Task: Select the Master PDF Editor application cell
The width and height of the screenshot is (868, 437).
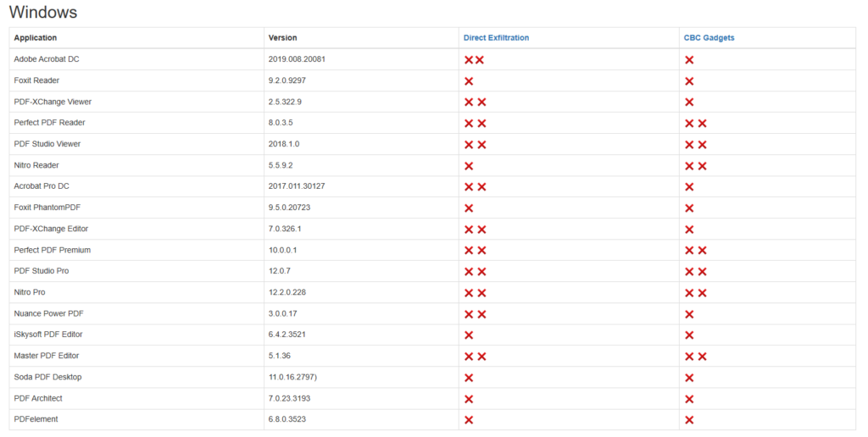Action: click(47, 356)
